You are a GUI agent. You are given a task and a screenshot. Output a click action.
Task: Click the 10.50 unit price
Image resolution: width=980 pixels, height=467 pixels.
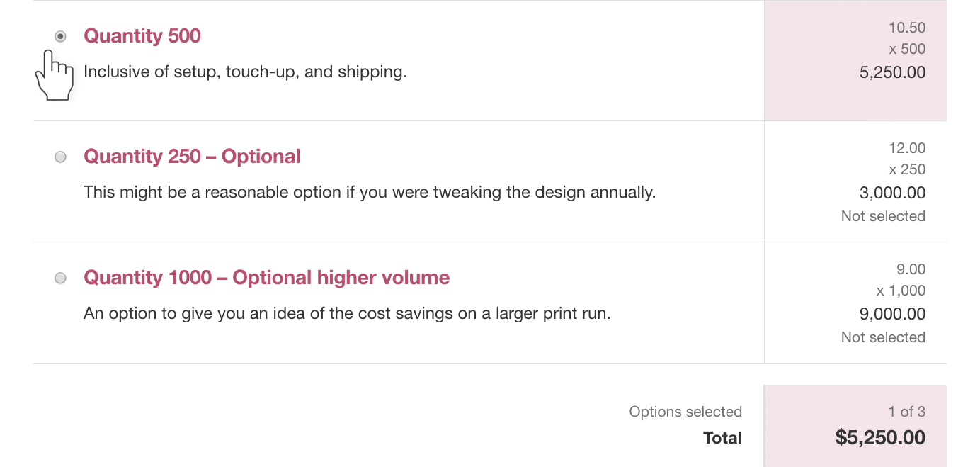point(907,28)
